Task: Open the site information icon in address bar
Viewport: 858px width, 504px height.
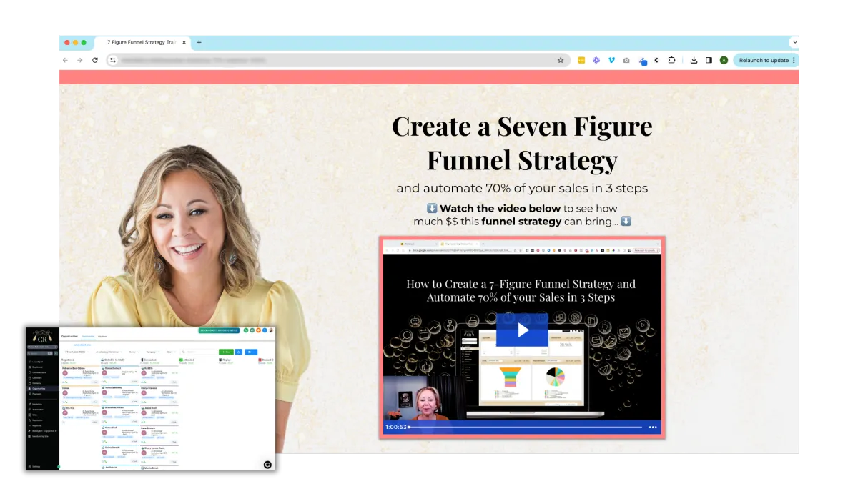Action: pos(112,60)
